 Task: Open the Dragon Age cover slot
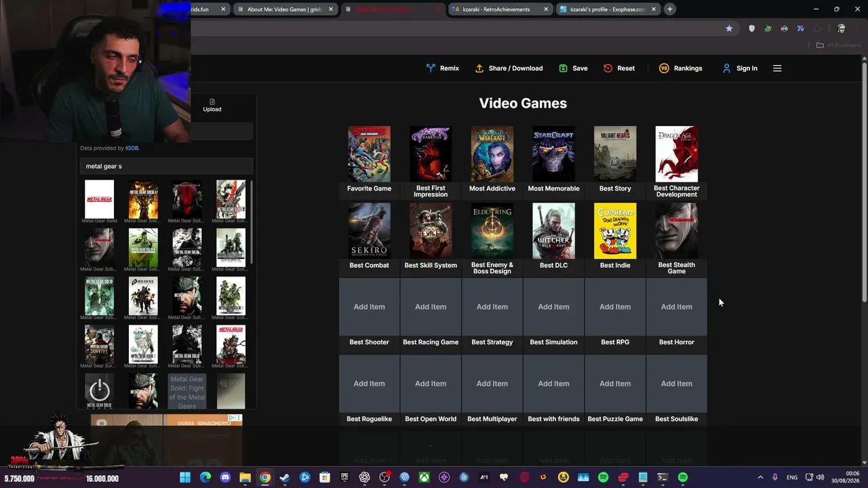677,154
